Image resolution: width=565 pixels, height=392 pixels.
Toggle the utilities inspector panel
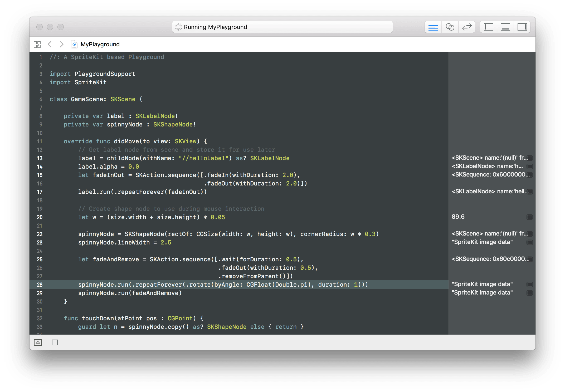522,27
